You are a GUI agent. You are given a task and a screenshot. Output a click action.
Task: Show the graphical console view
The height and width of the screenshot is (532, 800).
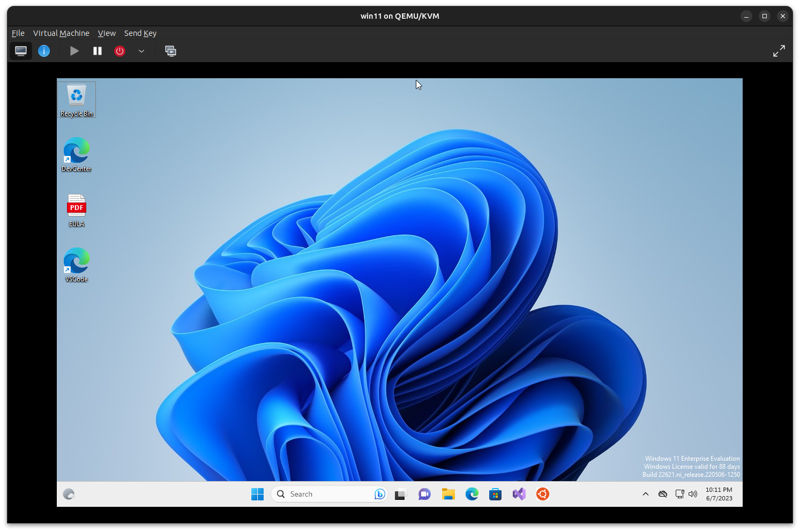(x=21, y=51)
